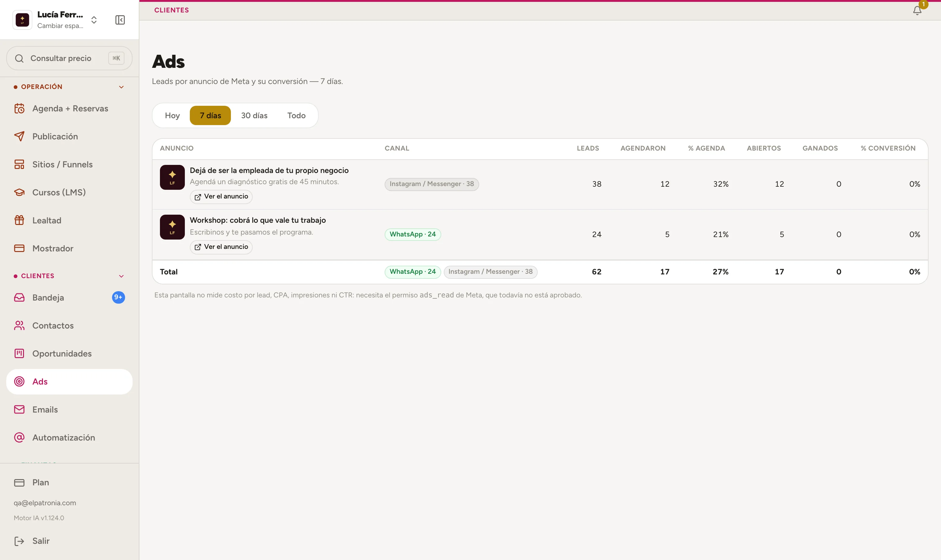Select the Hoy time range
The width and height of the screenshot is (941, 560).
tap(172, 115)
